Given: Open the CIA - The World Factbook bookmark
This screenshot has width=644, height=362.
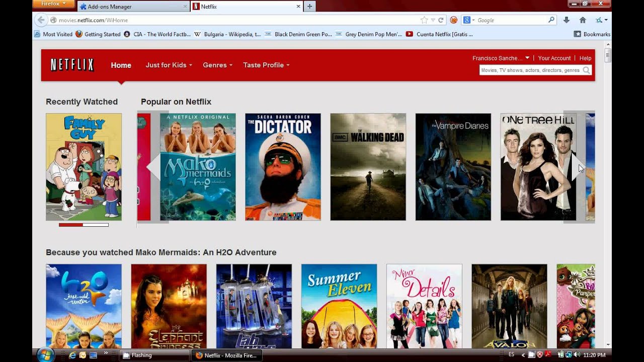Looking at the screenshot, I should [157, 34].
